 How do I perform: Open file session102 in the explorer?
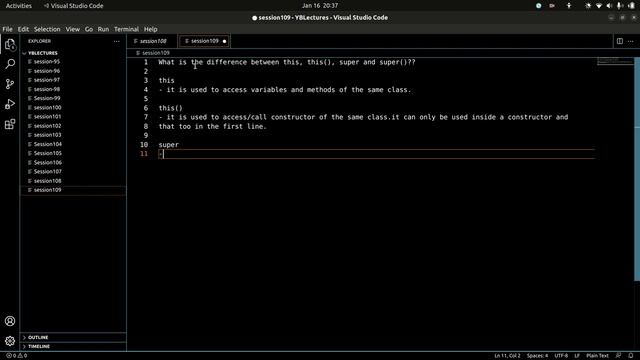pos(47,126)
